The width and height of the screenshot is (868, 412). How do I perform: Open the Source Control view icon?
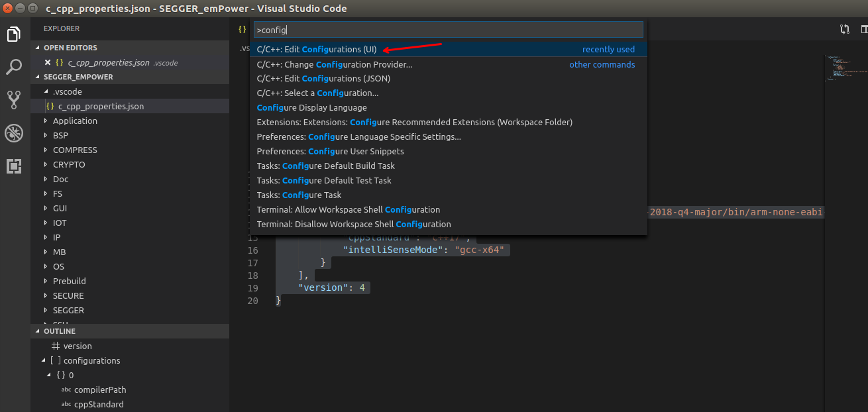point(14,100)
